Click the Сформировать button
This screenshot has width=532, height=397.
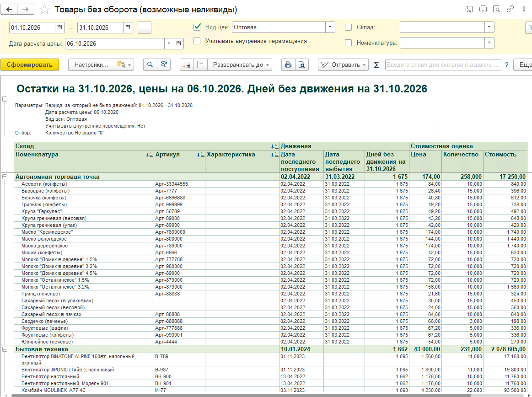30,64
